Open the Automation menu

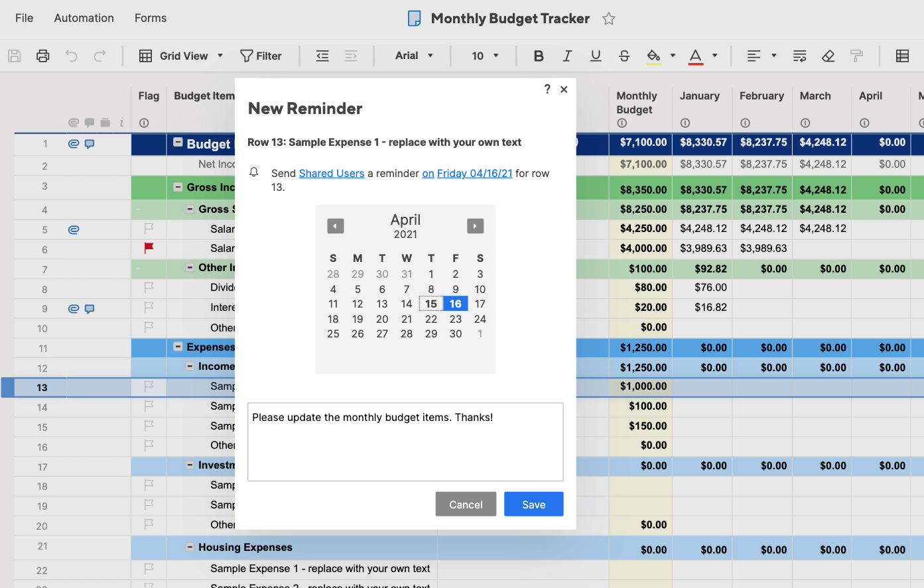[84, 18]
